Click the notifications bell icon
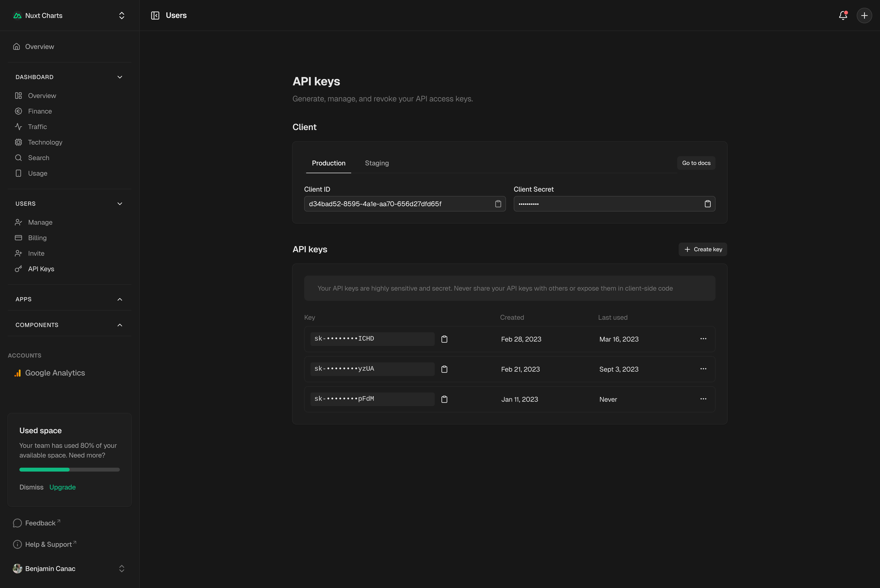This screenshot has height=588, width=880. point(843,15)
